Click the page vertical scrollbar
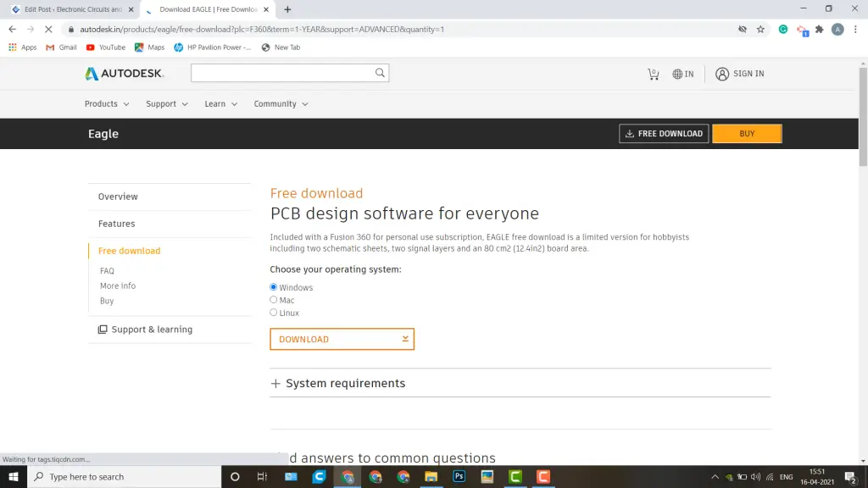The image size is (868, 488). (x=863, y=116)
